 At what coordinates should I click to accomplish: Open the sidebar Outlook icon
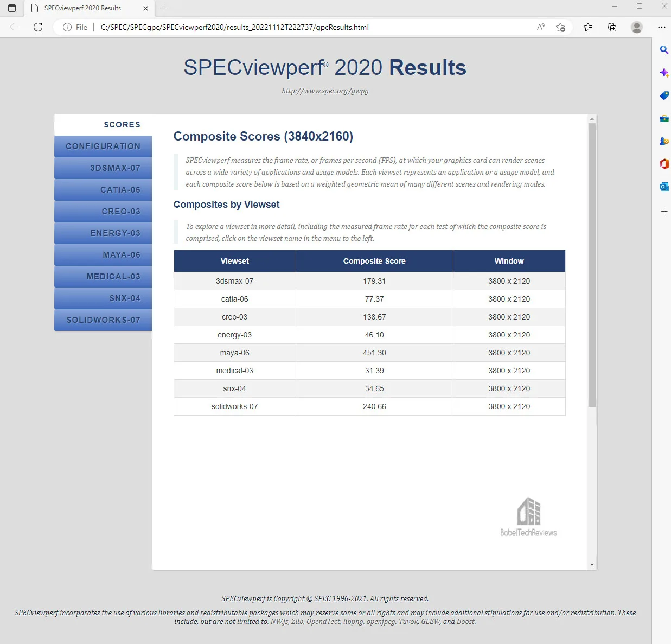tap(664, 187)
